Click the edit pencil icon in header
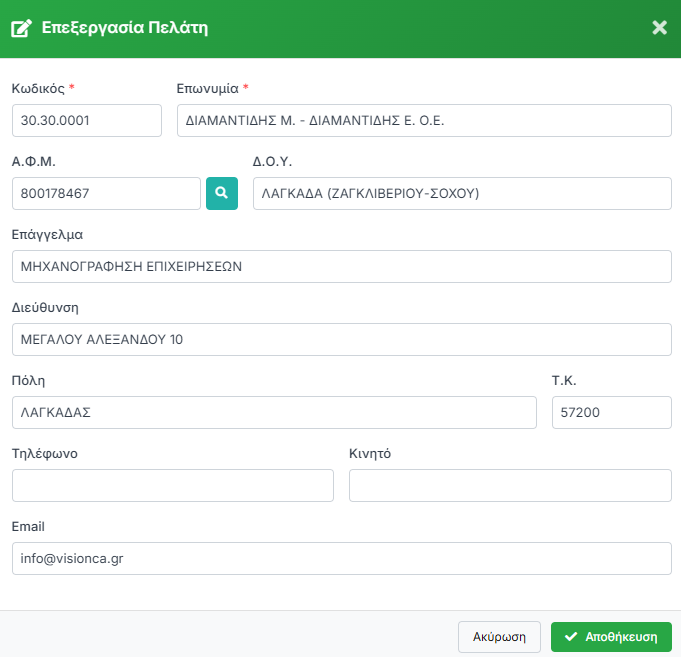This screenshot has height=657, width=681. [21, 28]
